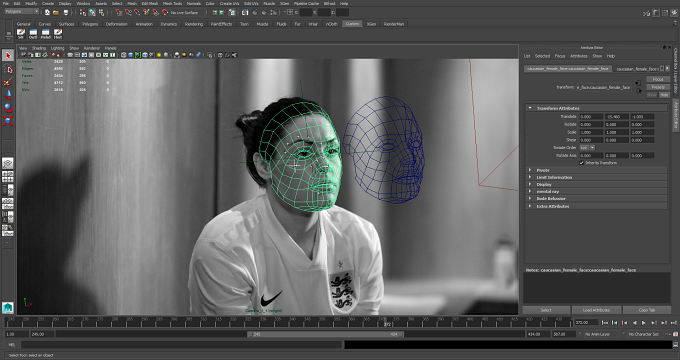
Task: Click the Load Attributes button
Action: click(596, 310)
